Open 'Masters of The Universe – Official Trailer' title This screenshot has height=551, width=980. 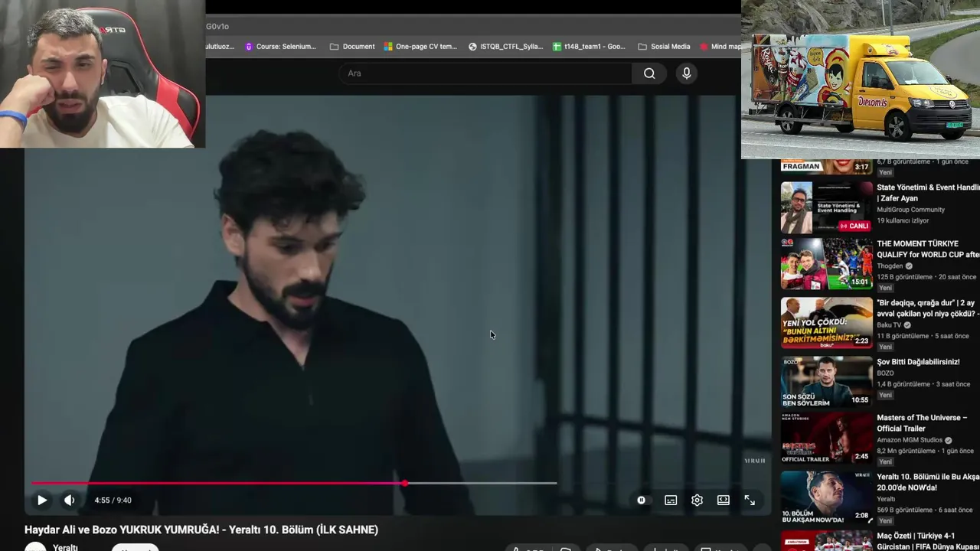tap(922, 423)
